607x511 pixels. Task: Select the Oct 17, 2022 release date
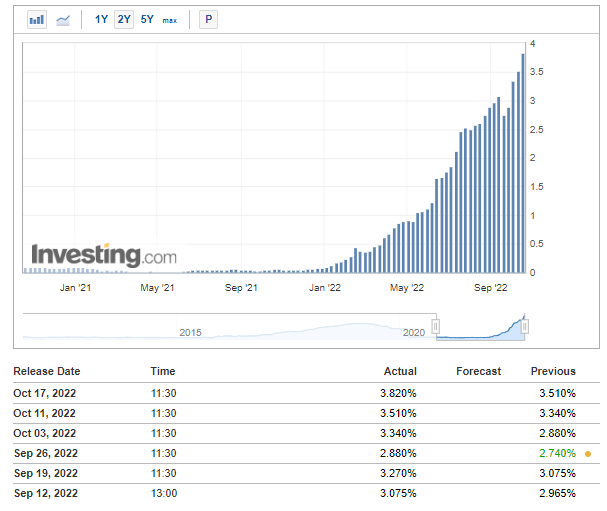tap(45, 393)
